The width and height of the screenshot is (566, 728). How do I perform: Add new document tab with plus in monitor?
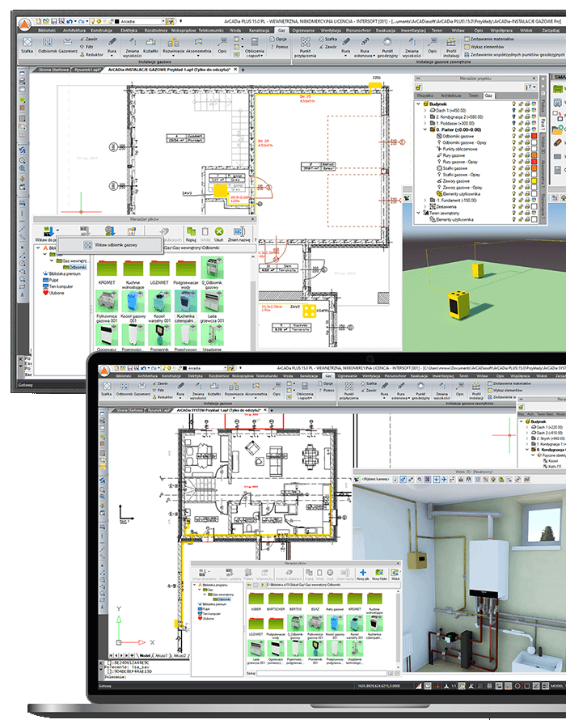tap(243, 70)
